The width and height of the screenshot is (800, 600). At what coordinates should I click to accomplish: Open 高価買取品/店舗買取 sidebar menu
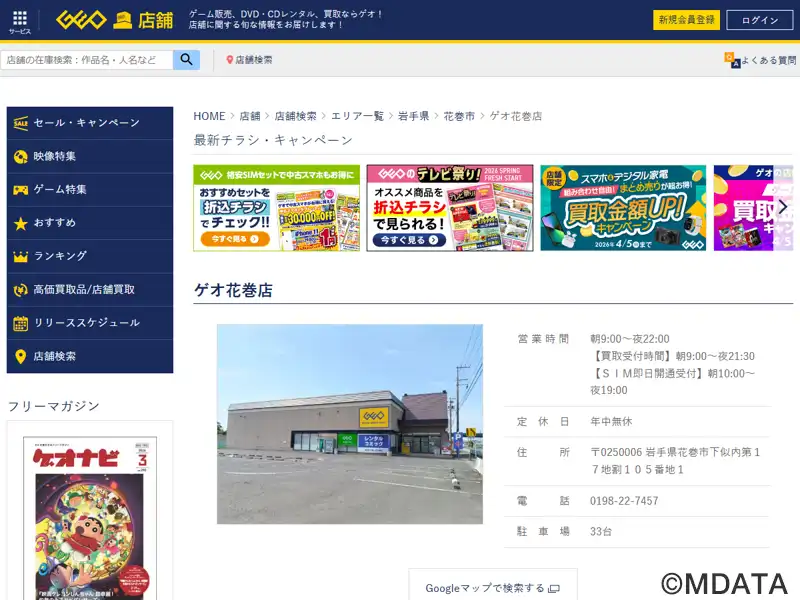(x=90, y=290)
